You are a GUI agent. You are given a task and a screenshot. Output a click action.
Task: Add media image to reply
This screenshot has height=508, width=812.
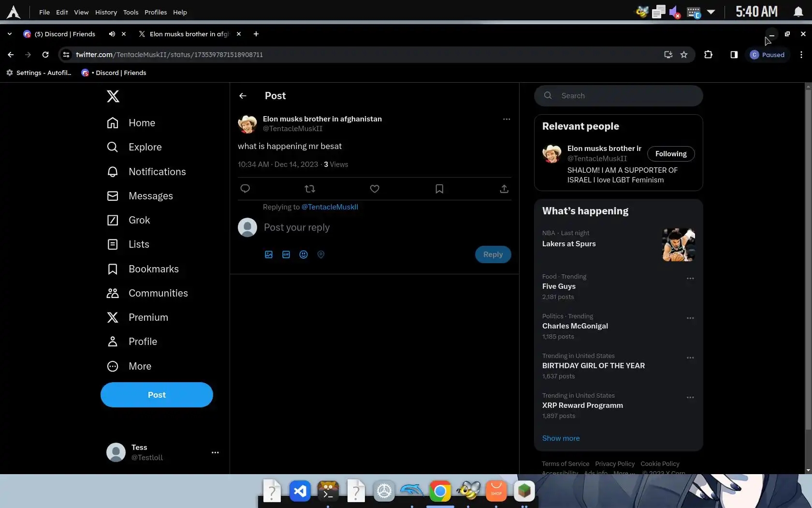tap(269, 254)
